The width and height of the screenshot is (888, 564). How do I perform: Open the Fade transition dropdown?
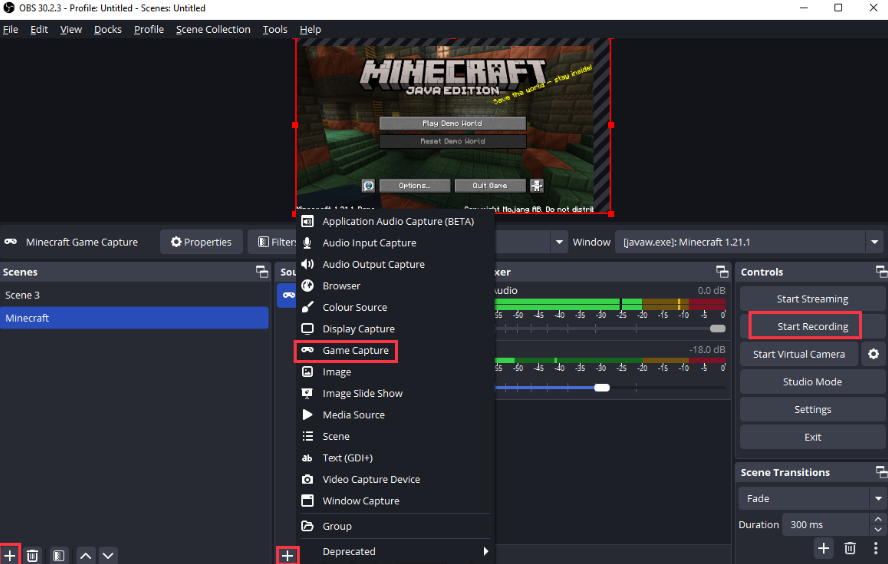tap(812, 498)
